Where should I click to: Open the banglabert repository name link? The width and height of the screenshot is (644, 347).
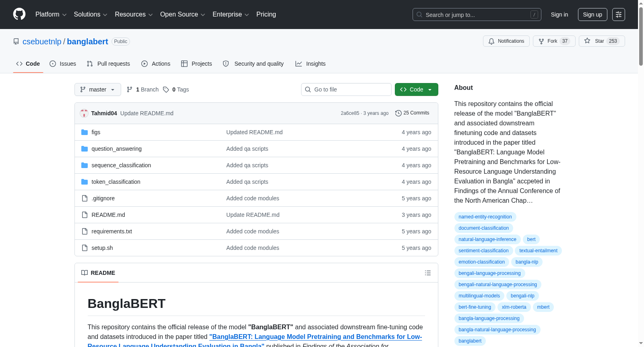[x=87, y=42]
